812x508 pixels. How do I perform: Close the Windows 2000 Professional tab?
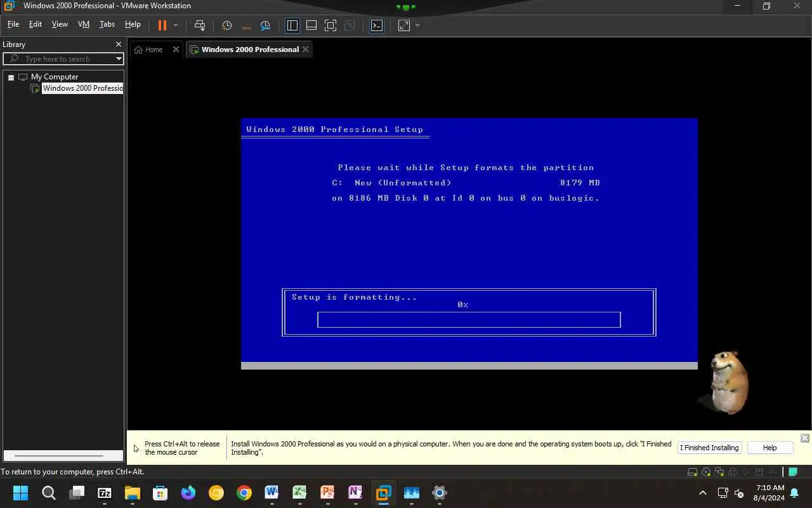(x=306, y=50)
